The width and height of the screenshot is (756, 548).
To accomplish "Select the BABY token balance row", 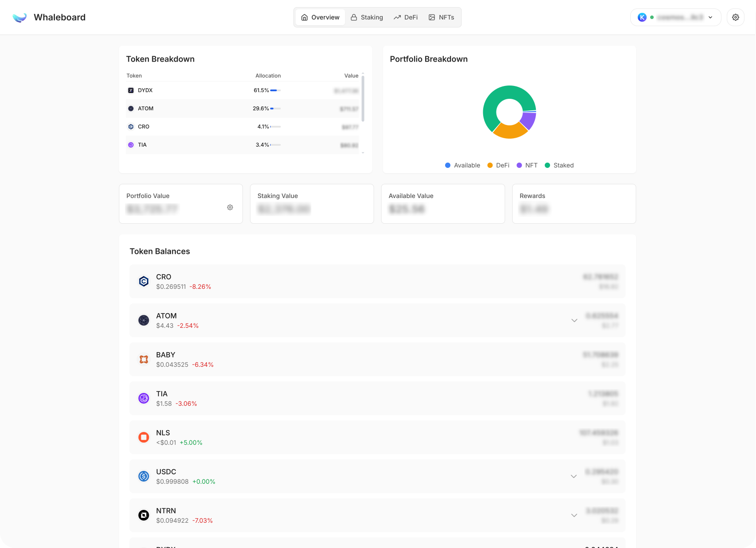I will point(377,359).
